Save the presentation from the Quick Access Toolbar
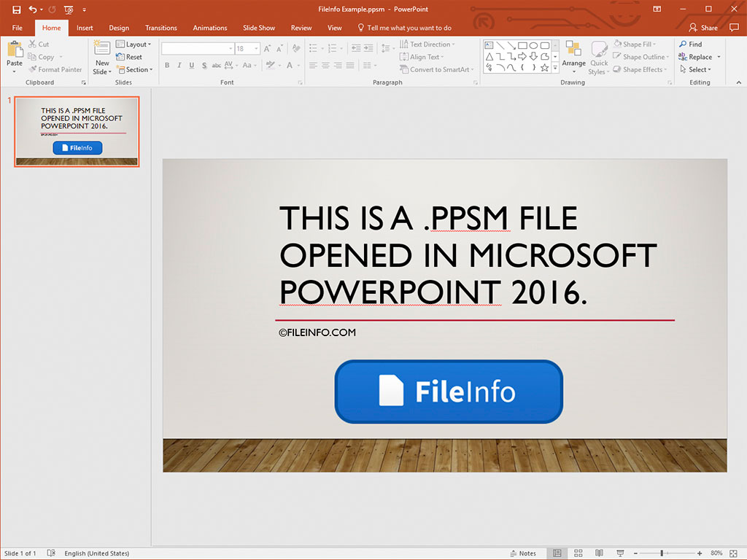The image size is (747, 560). 16,9
